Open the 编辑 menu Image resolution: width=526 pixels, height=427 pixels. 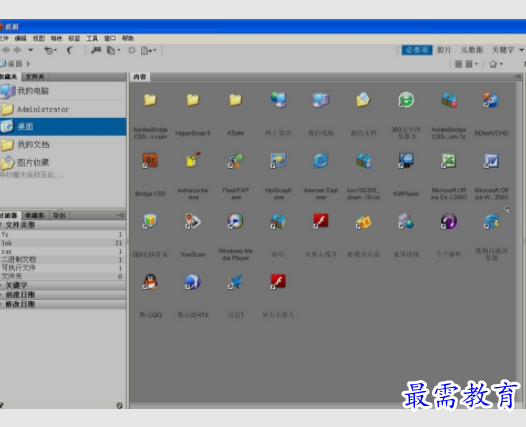20,38
